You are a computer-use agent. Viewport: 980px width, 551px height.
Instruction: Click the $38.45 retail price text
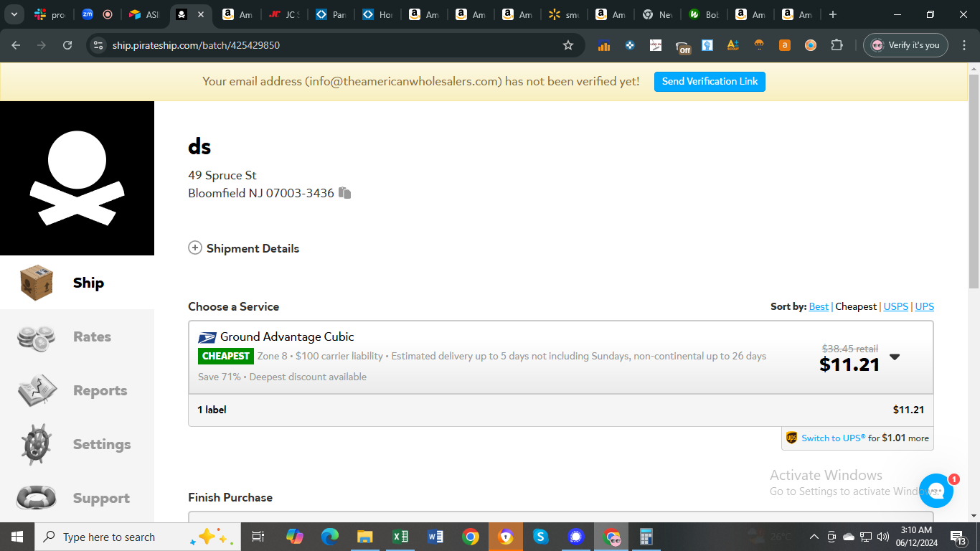849,349
